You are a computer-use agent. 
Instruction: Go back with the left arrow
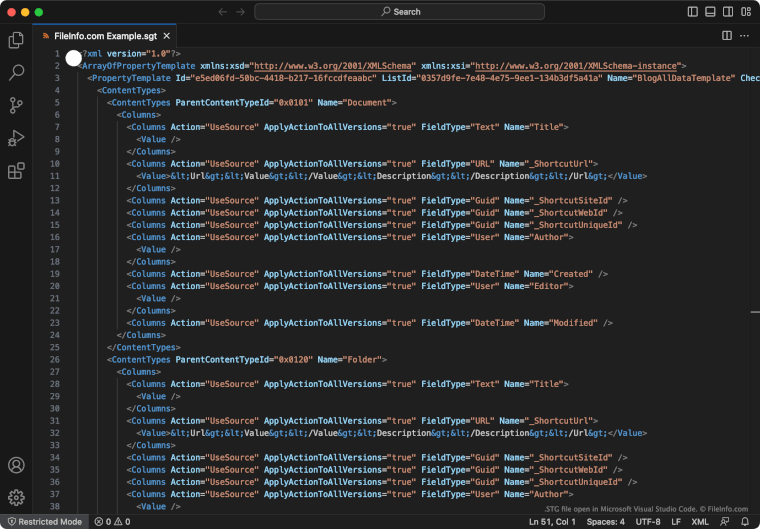(222, 12)
